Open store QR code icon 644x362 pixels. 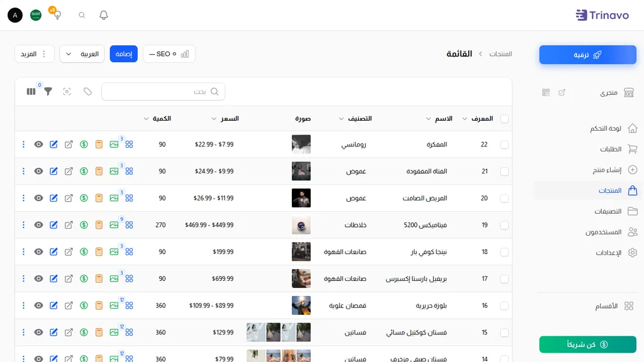point(546,93)
